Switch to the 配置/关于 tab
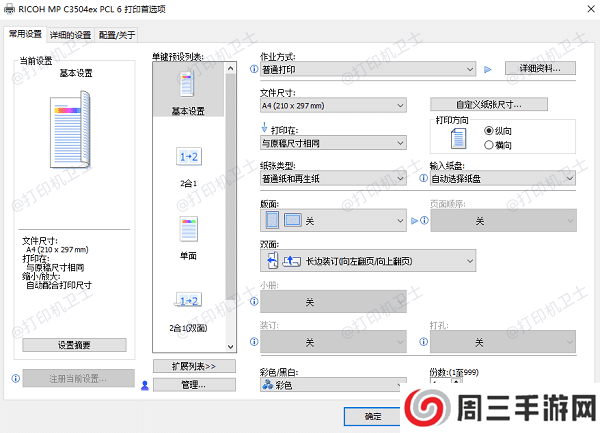The width and height of the screenshot is (600, 433). 117,35
